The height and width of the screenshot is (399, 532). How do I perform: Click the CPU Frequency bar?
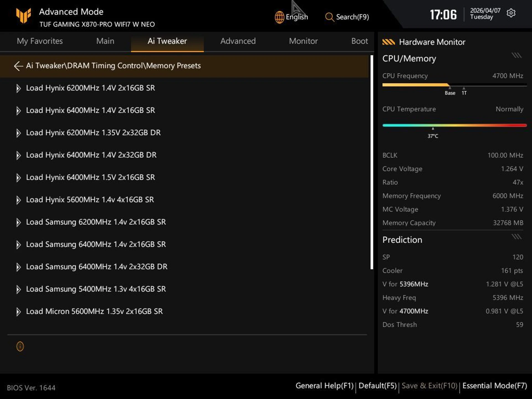[454, 85]
